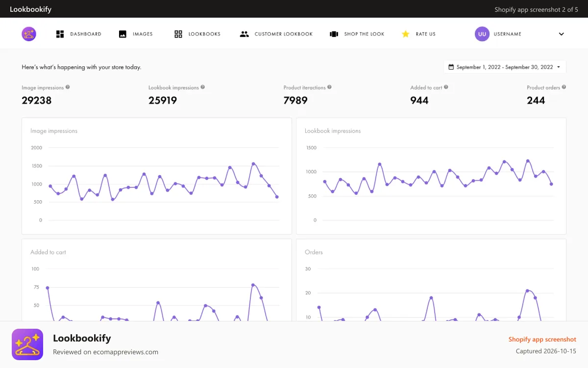Viewport: 588px width, 368px height.
Task: Select Customer Lookbook in navigation
Action: (x=276, y=34)
